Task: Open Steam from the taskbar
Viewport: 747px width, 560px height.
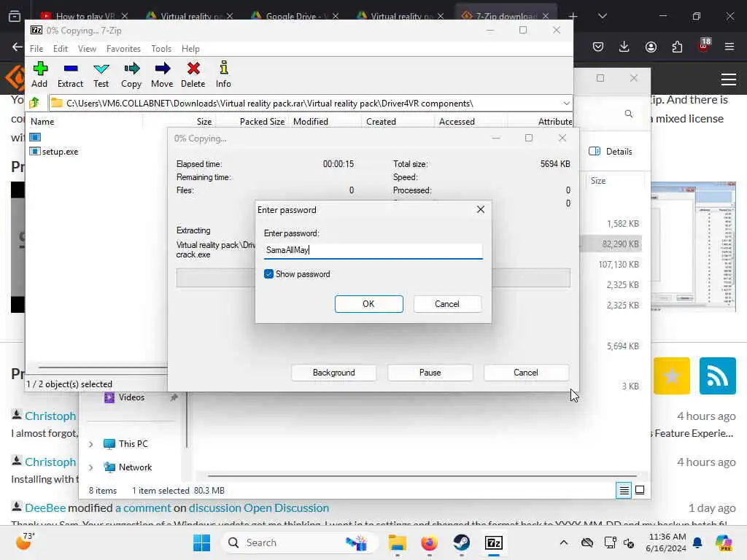Action: [462, 542]
